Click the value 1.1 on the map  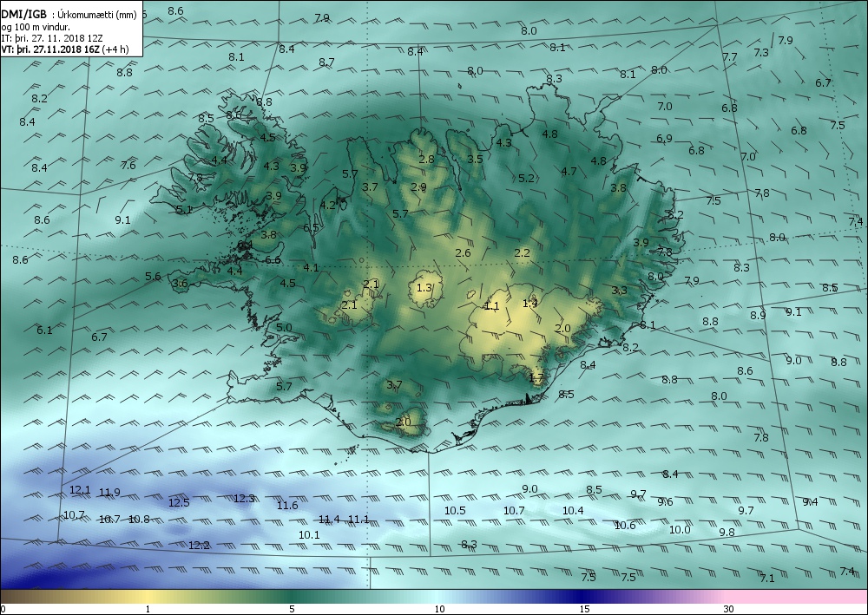point(491,306)
